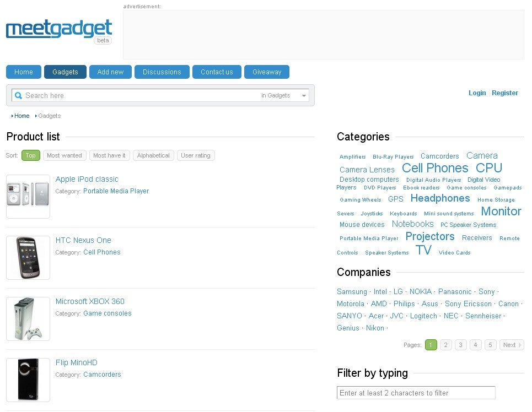The height and width of the screenshot is (412, 532).
Task: Click the Register link
Action: point(504,93)
